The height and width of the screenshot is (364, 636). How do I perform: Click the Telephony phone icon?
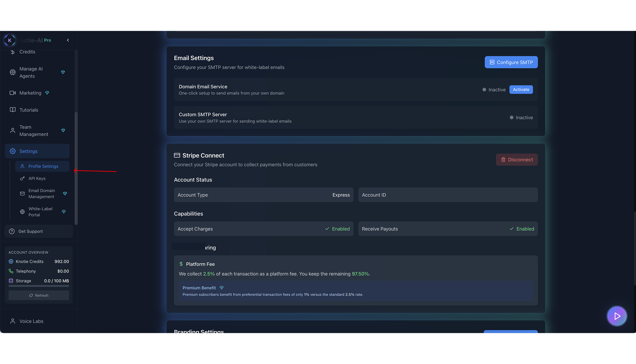[11, 271]
